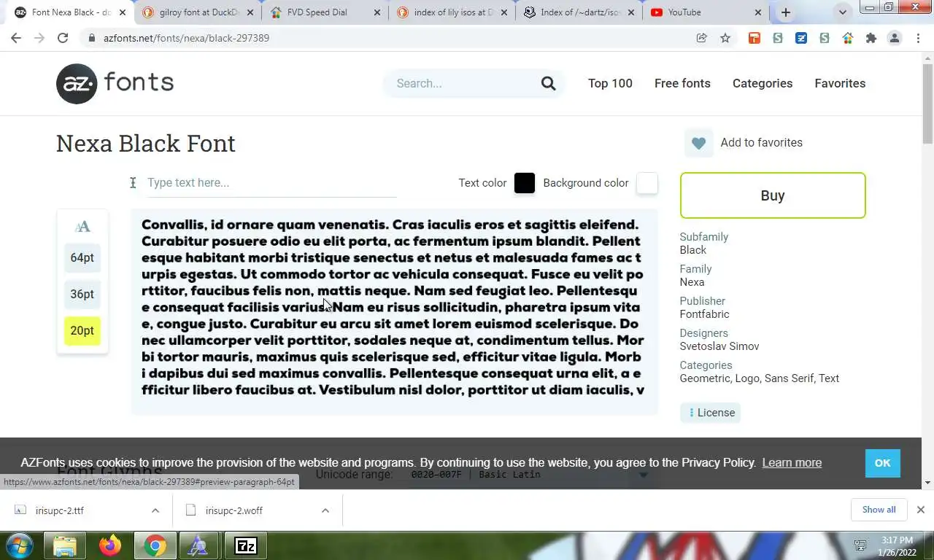This screenshot has height=560, width=934.
Task: Pick the black text color swatch
Action: point(525,183)
